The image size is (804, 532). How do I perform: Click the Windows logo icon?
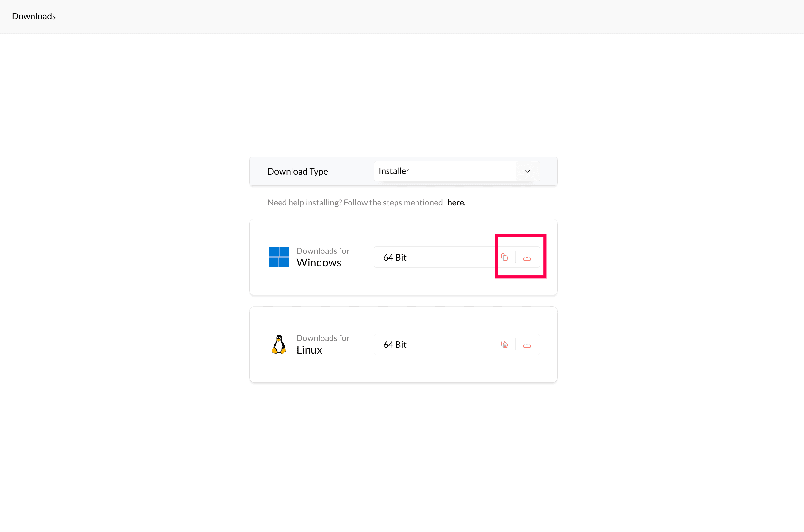tap(279, 257)
